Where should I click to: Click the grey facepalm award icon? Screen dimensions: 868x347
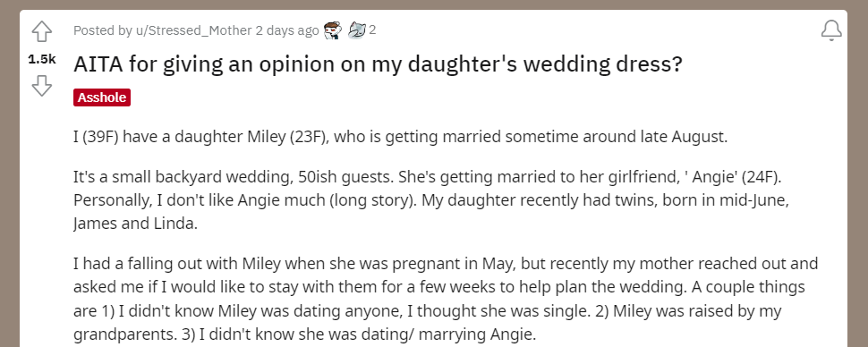[x=357, y=30]
